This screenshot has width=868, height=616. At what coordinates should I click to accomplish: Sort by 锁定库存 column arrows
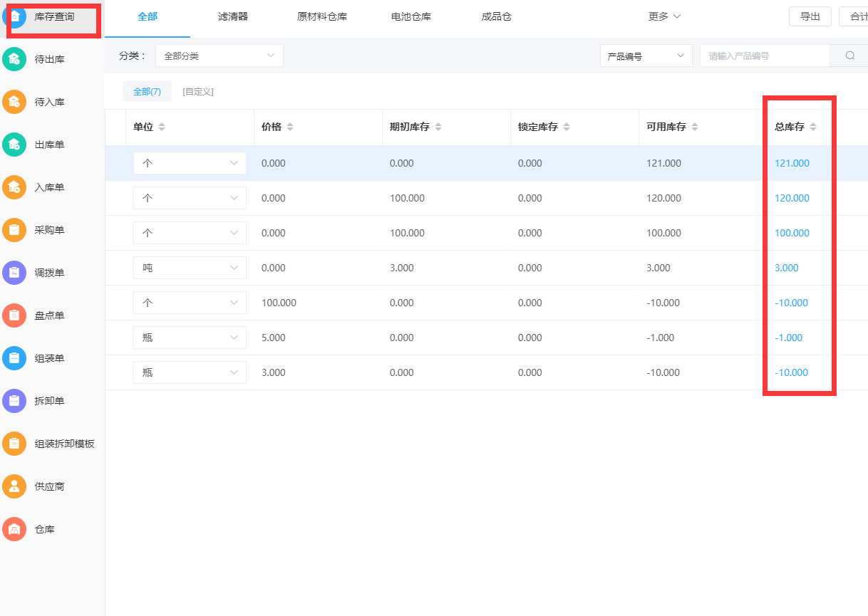click(567, 127)
